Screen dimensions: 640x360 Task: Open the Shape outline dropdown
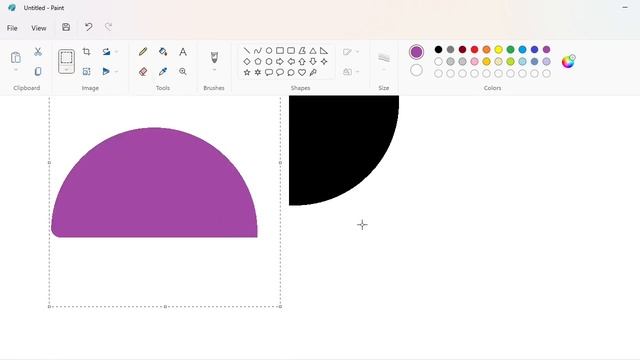351,52
